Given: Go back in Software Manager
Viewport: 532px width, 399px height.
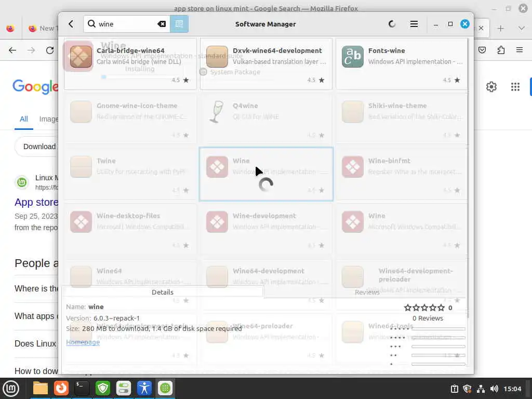Looking at the screenshot, I should pos(71,24).
